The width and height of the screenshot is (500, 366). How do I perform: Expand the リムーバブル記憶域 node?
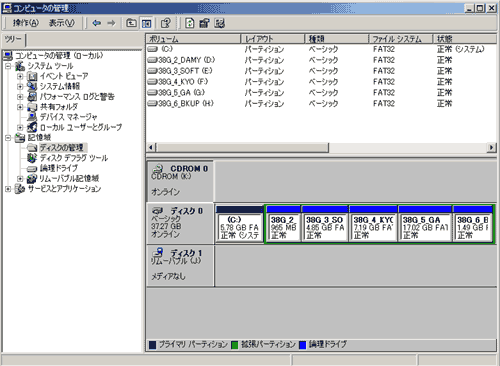(x=20, y=179)
